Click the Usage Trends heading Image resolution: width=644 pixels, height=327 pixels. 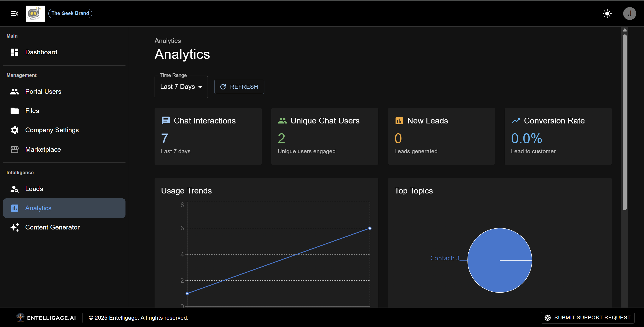tap(186, 191)
